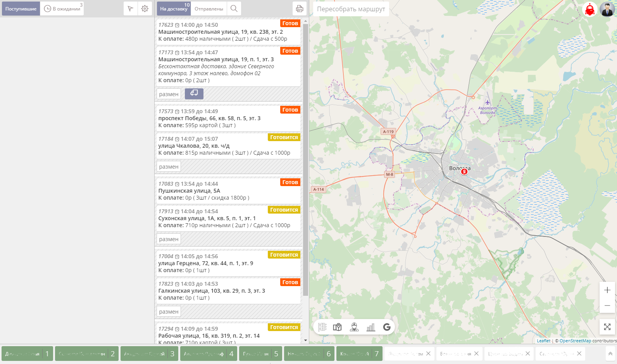Viewport: 617px width, 364px height.
Task: Click the map-with-pin icon in map toolbar
Action: point(338,327)
